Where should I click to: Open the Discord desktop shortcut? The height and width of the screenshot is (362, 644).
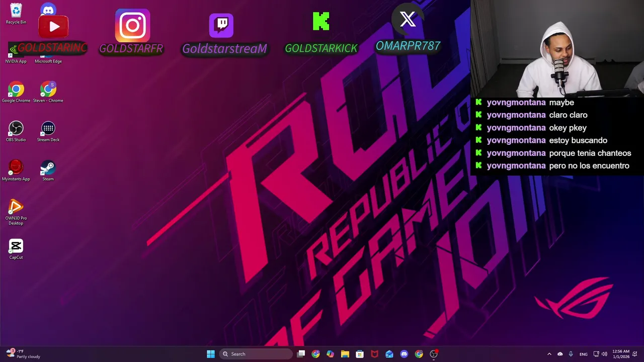[48, 10]
